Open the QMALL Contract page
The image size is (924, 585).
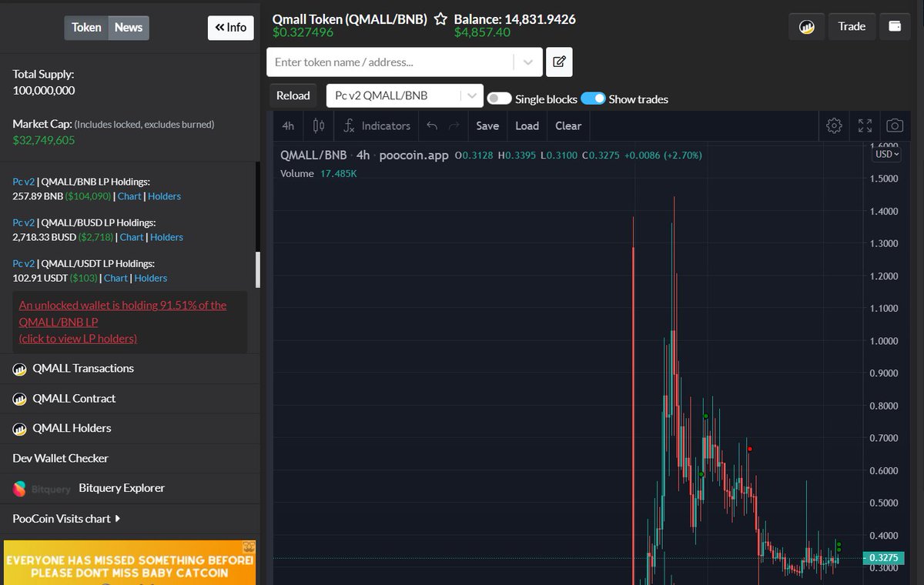(x=74, y=399)
